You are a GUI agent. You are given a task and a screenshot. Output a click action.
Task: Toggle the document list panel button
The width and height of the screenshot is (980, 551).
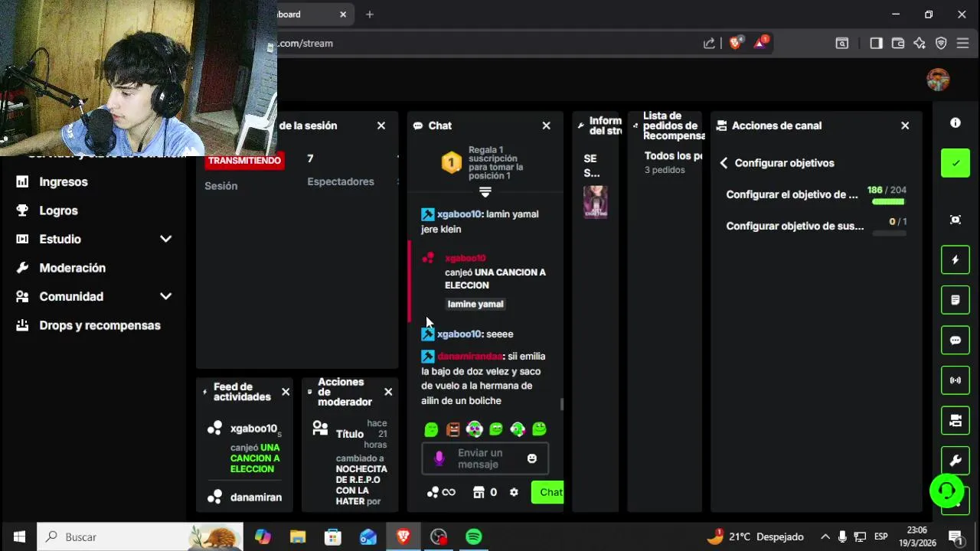(x=955, y=300)
